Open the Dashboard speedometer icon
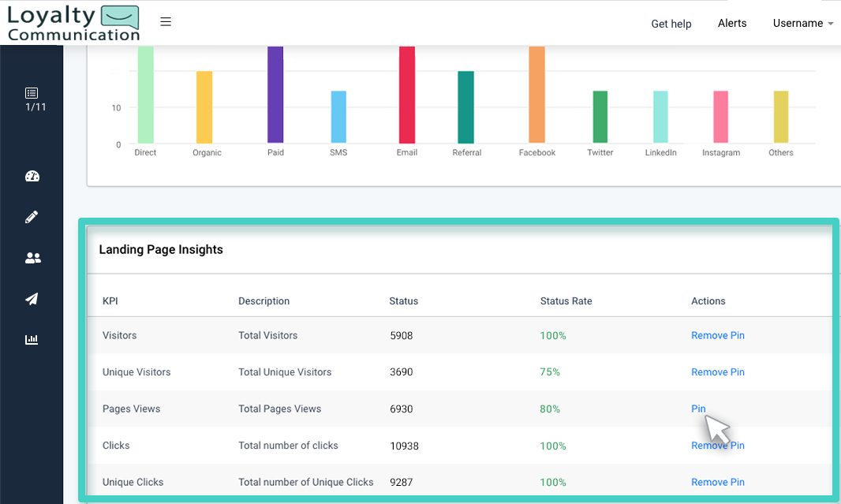This screenshot has width=841, height=504. pos(32,176)
